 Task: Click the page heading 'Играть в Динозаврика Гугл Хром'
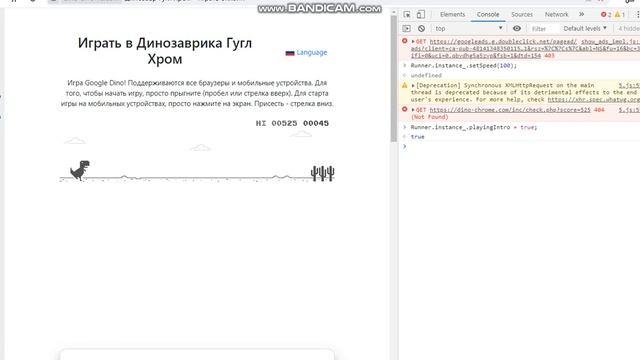tap(165, 51)
